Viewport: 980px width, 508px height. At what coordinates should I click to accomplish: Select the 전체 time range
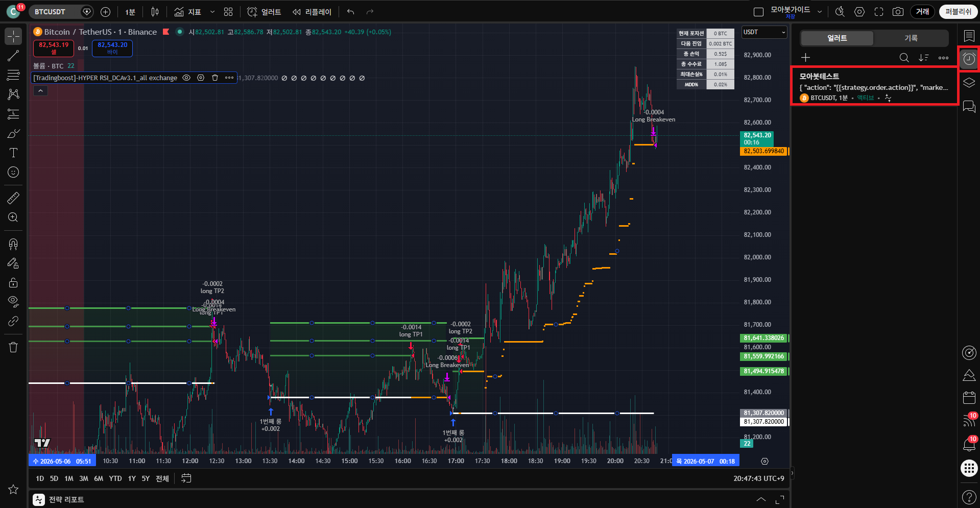point(162,478)
